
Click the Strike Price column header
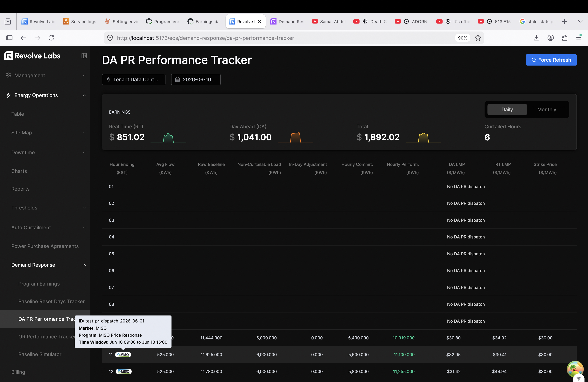(545, 168)
